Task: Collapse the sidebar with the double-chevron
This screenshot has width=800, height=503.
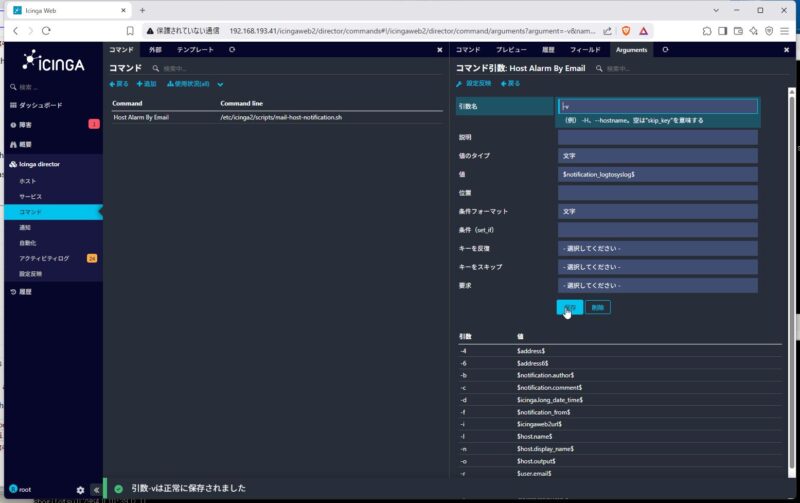Action: [x=96, y=490]
